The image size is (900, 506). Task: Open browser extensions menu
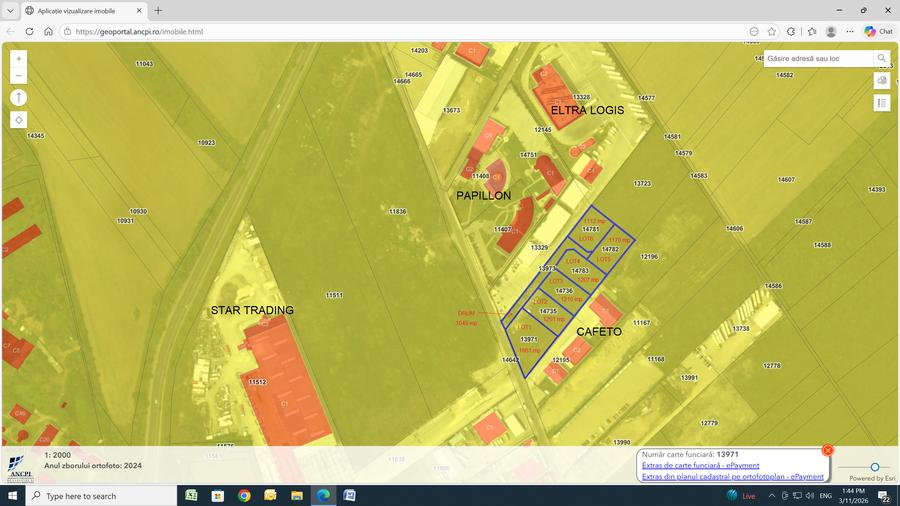click(791, 31)
